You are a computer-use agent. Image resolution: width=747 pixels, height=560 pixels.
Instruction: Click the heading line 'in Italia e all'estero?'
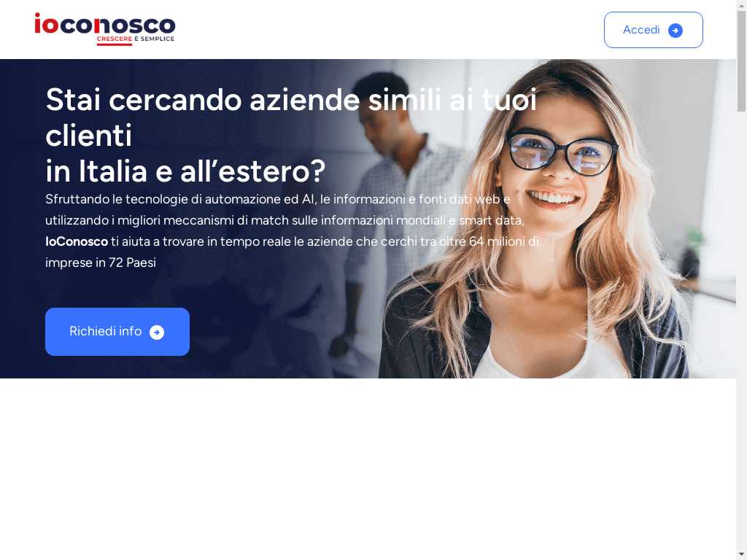click(x=185, y=171)
